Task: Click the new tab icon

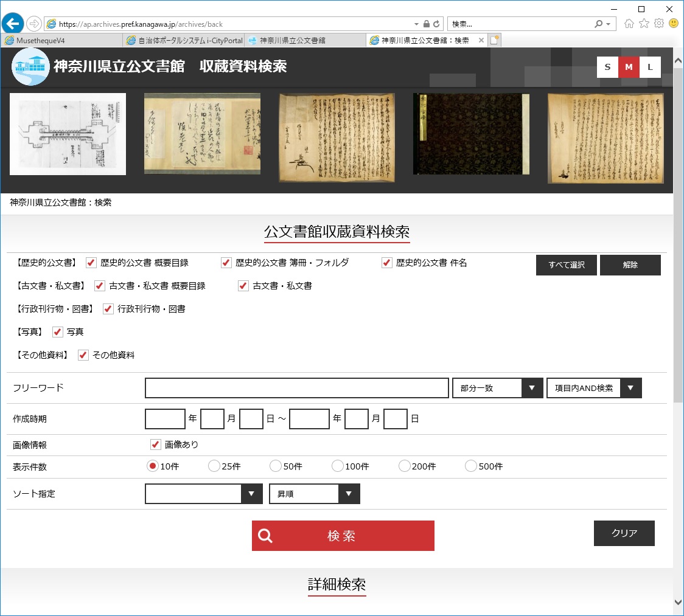Action: [494, 40]
